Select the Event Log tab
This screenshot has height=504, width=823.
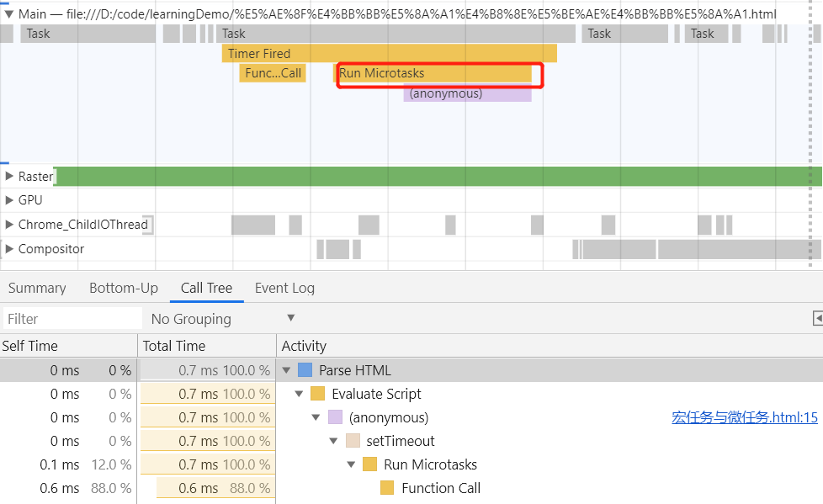284,288
